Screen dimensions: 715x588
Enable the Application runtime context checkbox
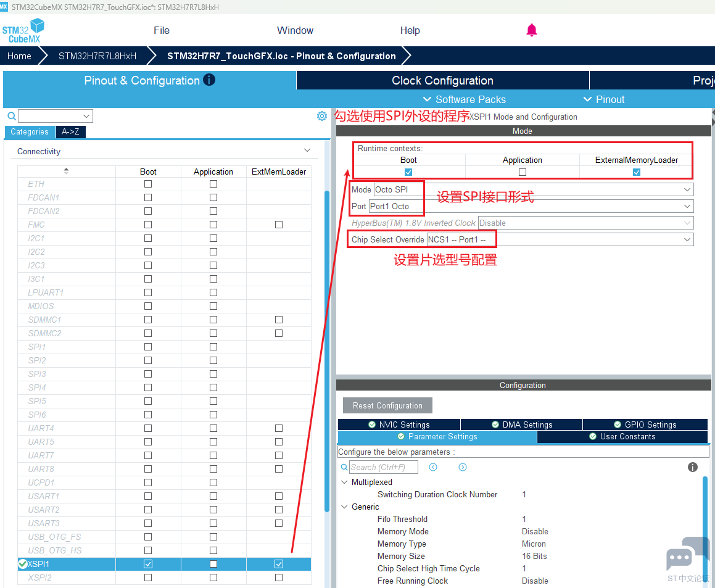(523, 172)
